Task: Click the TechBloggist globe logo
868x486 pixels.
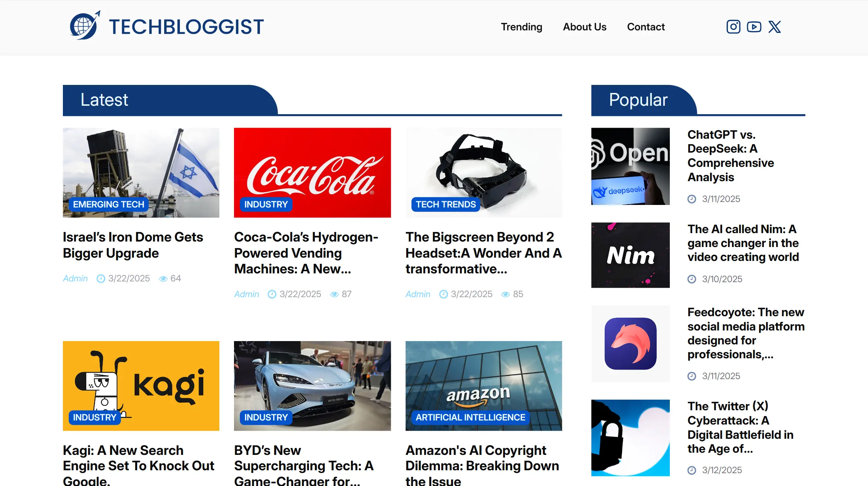Action: click(84, 25)
